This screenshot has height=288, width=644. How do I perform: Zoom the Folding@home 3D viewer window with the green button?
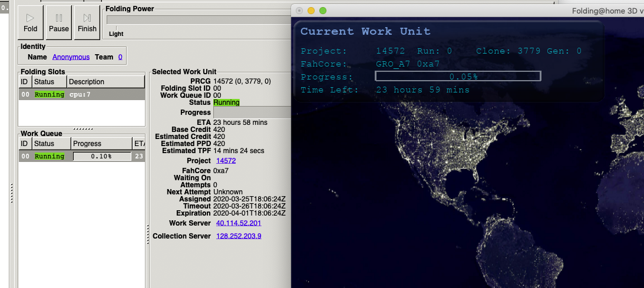[x=323, y=11]
